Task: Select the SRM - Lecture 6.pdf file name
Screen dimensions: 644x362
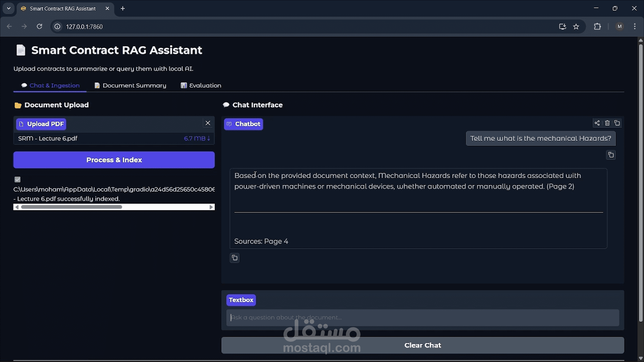Action: (48, 138)
